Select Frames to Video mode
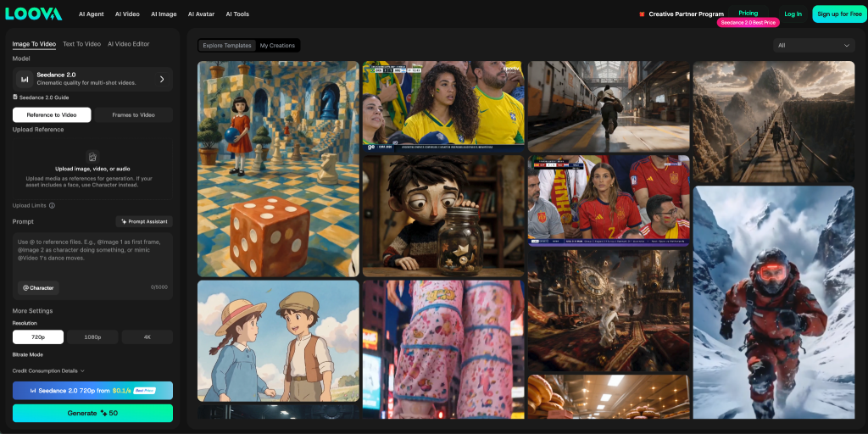This screenshot has height=434, width=868. 133,115
